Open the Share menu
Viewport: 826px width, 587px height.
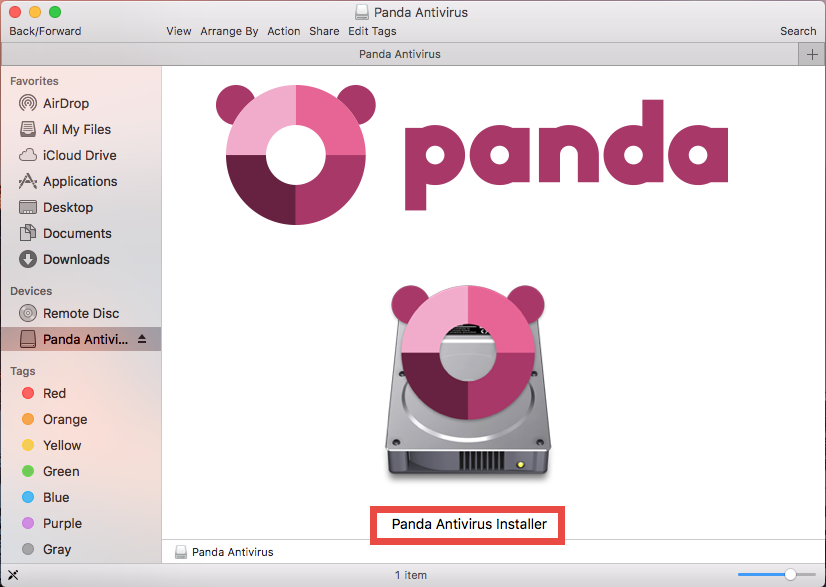pyautogui.click(x=323, y=31)
